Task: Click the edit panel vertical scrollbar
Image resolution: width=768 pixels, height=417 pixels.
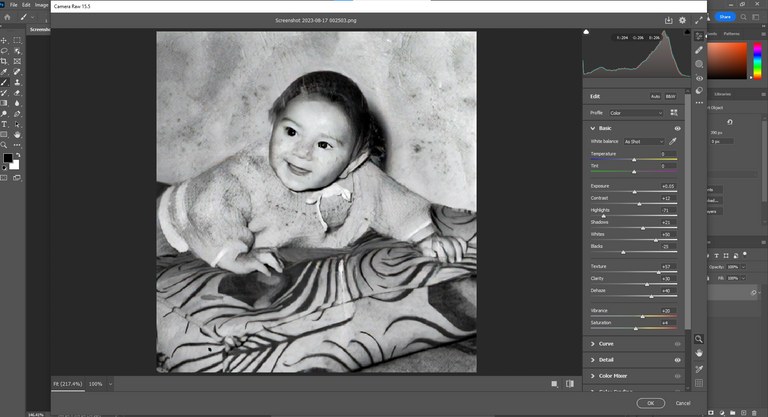Action: tap(687, 211)
